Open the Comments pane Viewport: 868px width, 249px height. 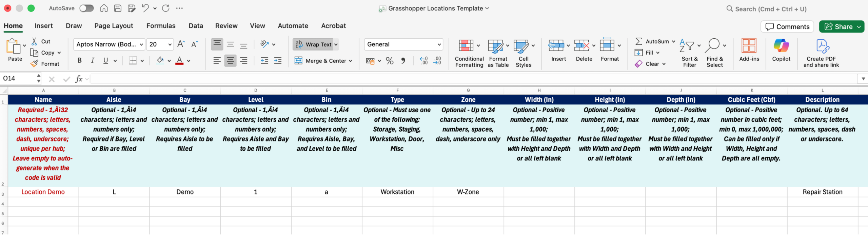click(x=787, y=27)
